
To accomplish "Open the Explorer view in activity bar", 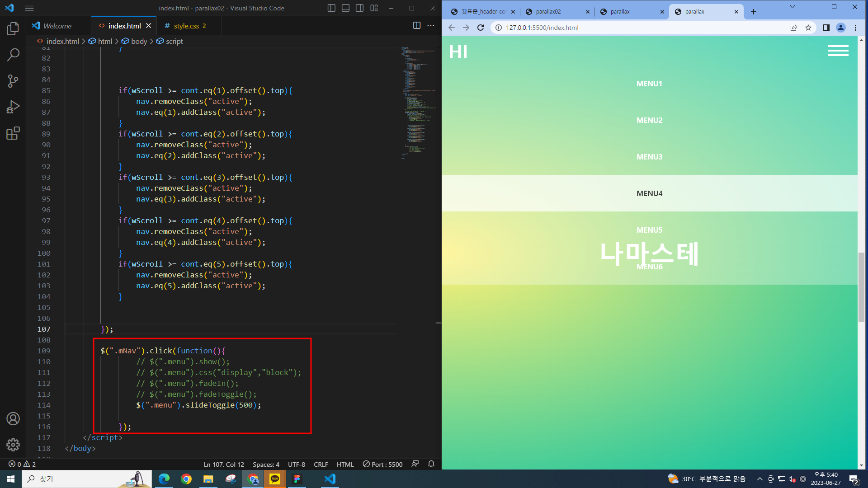I will coord(13,29).
